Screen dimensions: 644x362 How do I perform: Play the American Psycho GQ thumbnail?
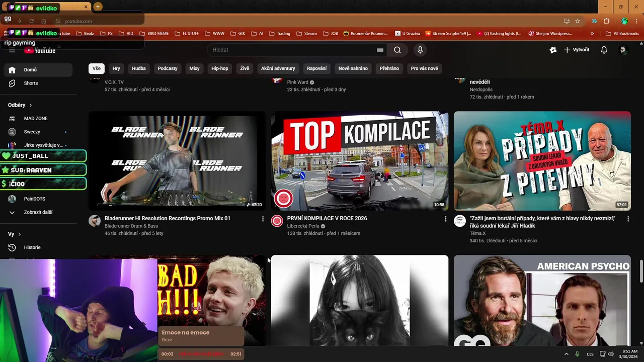click(x=542, y=301)
